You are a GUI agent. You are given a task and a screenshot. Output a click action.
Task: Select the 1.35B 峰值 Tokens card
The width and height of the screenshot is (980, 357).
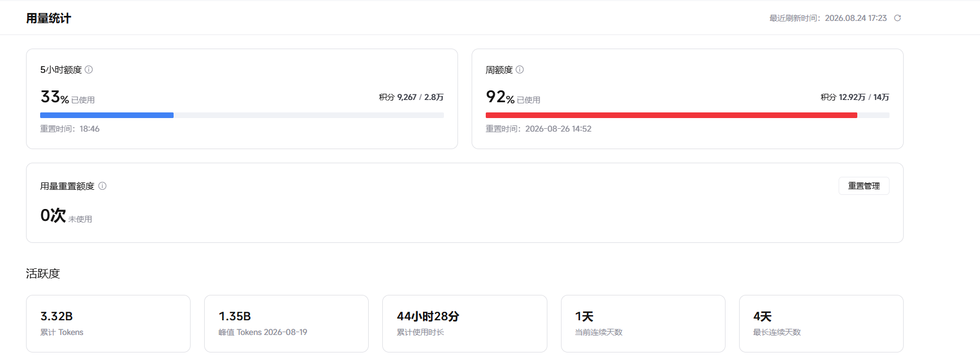(286, 324)
